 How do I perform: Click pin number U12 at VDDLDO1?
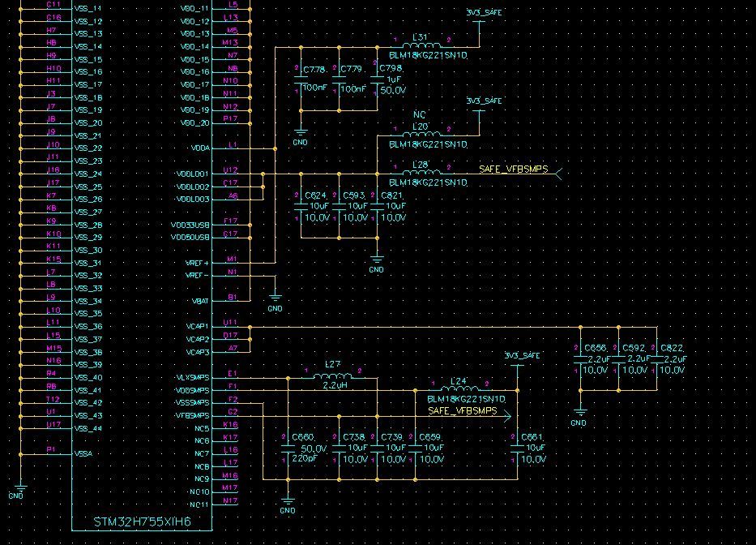coord(230,170)
